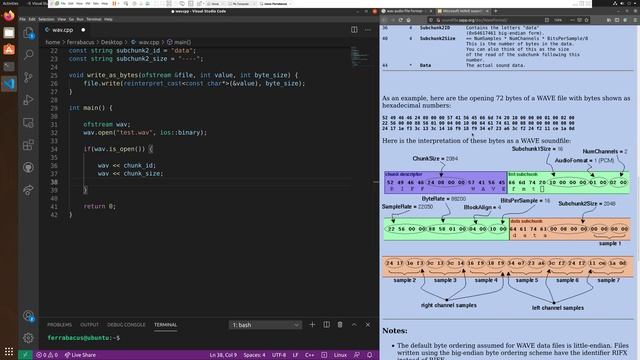640x360 pixels.
Task: Reload the page in Firefox
Action: point(401,20)
